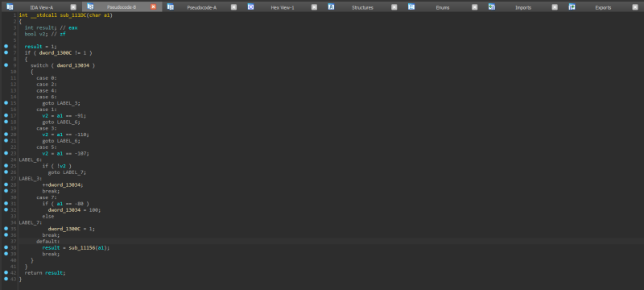The image size is (644, 290).
Task: Toggle breakpoint dot on 'result = sub_11156(a1);' line
Action: (6, 247)
